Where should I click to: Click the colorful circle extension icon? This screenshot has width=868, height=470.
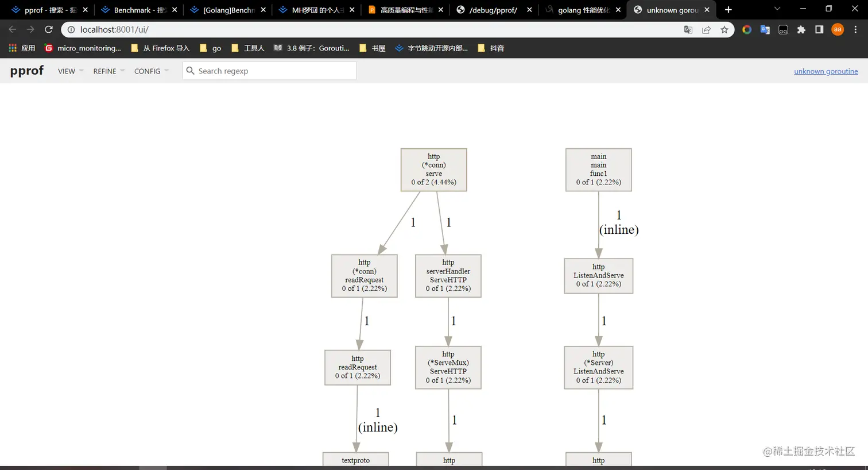point(747,29)
